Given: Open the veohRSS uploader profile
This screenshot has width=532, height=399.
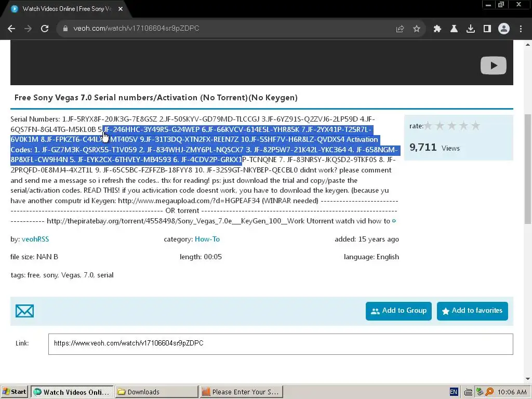Looking at the screenshot, I should click(x=35, y=239).
